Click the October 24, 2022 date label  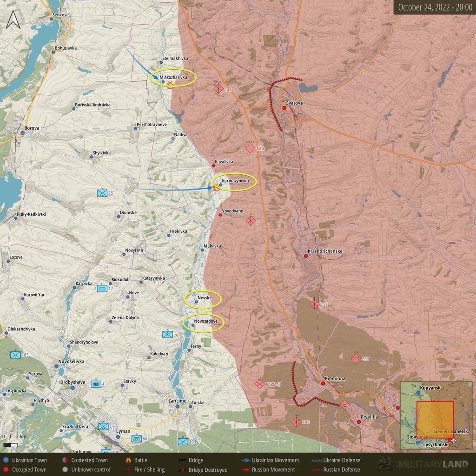coord(435,7)
